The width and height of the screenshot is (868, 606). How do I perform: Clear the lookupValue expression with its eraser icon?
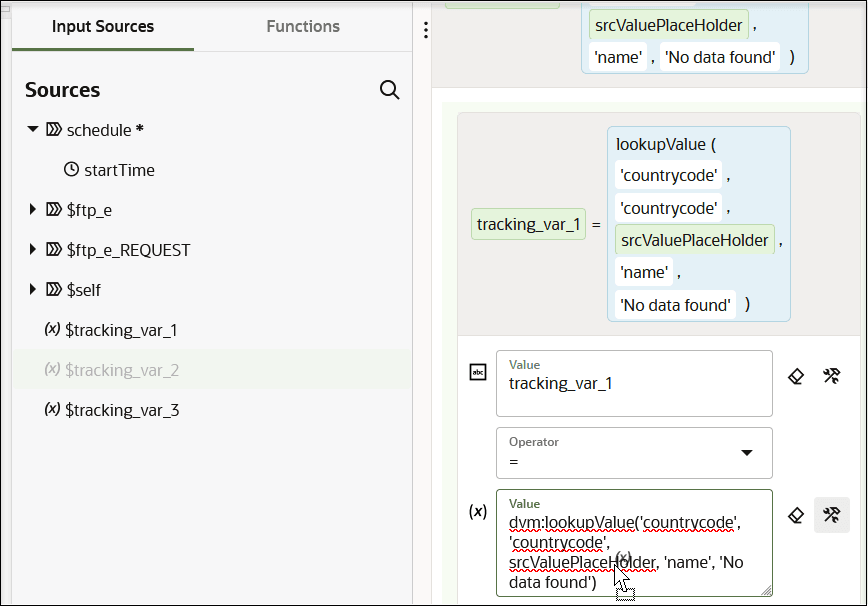pos(796,515)
